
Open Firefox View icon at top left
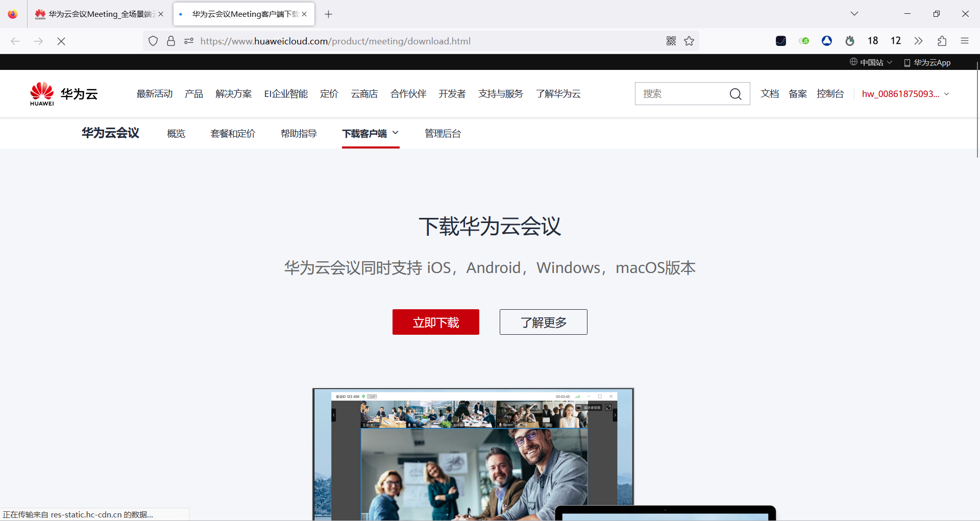coord(13,14)
